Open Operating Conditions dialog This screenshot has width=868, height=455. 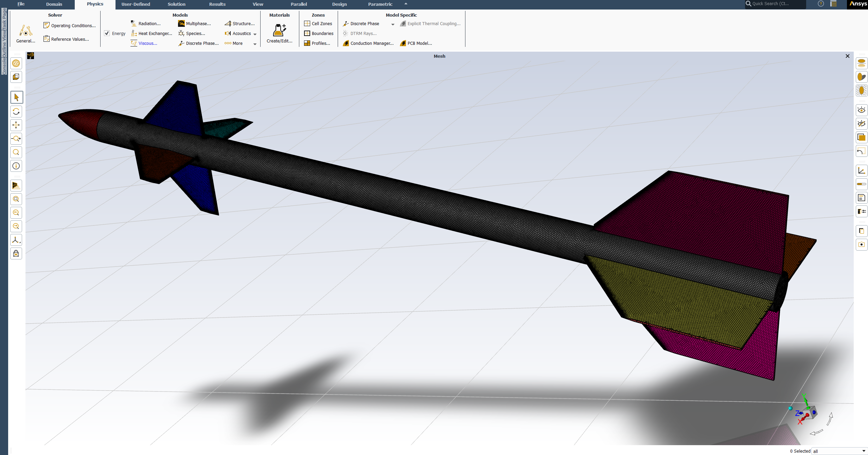(x=70, y=25)
